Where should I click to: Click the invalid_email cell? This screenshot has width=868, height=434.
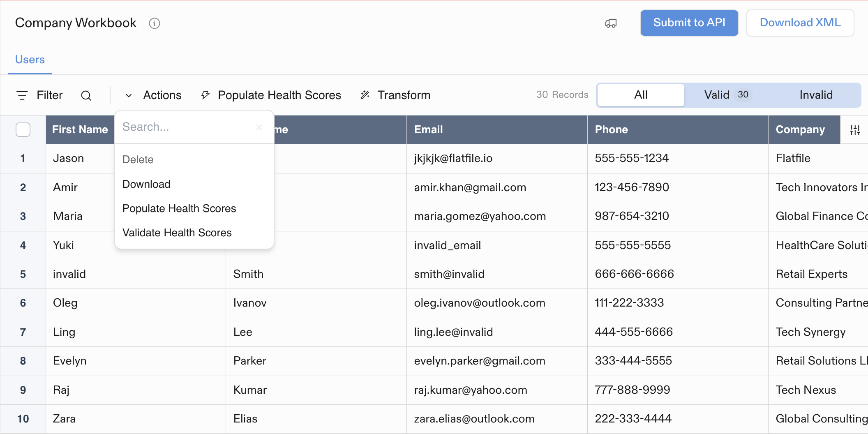497,245
